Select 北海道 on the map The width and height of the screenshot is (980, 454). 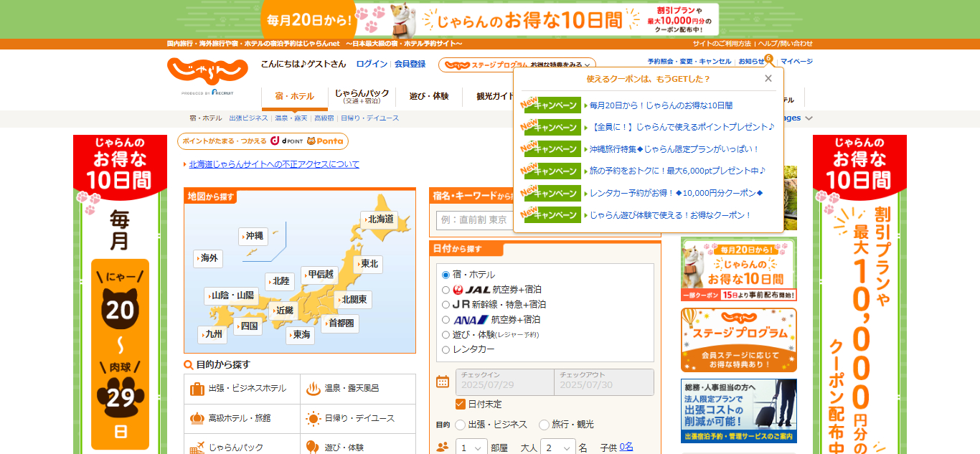379,219
